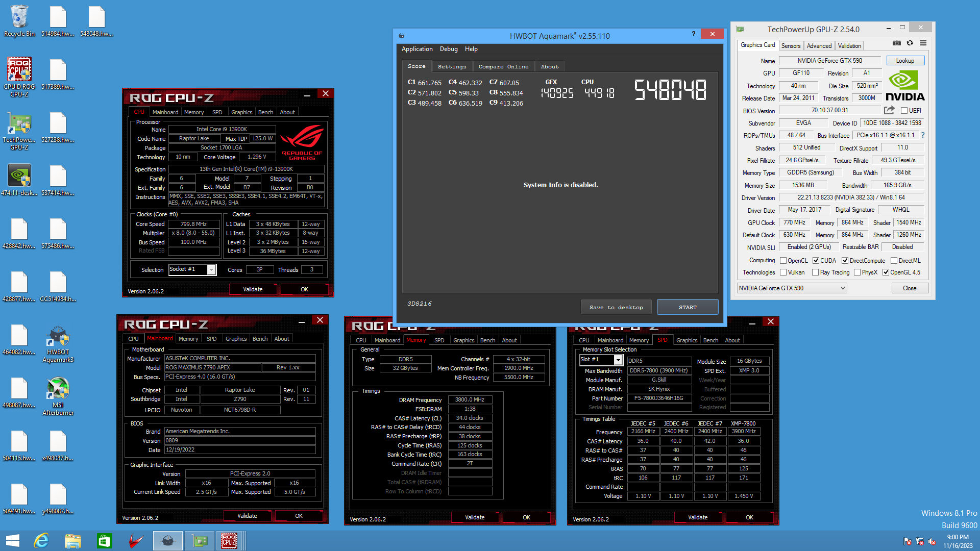
Task: Toggle the OpenGL 4.5 checkbox
Action: 886,272
